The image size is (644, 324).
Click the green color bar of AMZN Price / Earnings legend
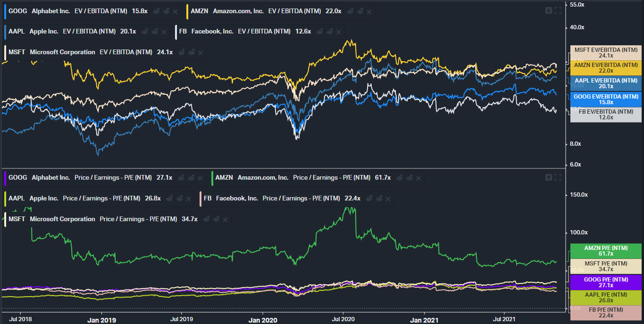[211, 178]
